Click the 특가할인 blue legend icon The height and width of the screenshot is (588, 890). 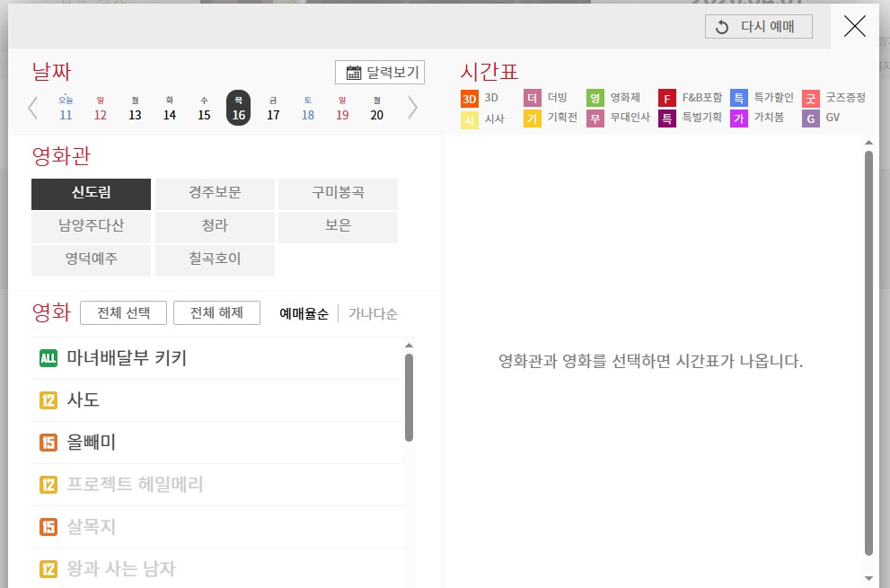738,98
